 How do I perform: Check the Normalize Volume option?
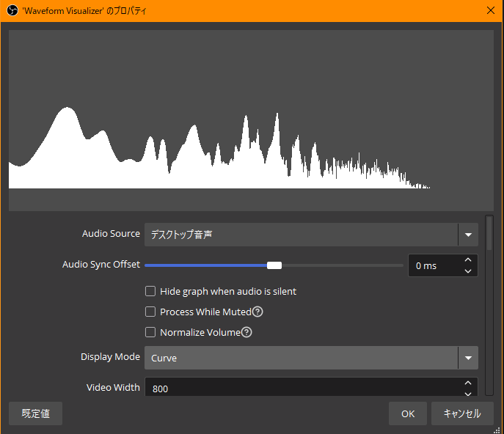pyautogui.click(x=151, y=333)
